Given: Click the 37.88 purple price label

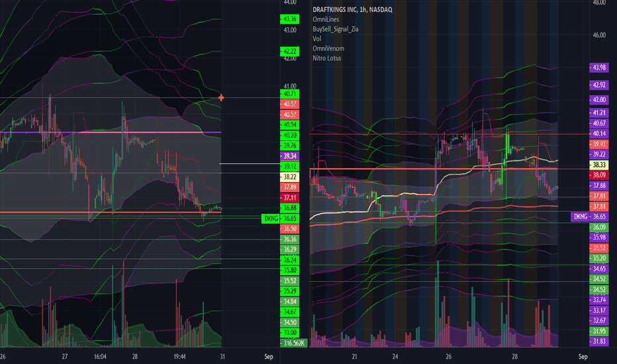Looking at the screenshot, I should pyautogui.click(x=599, y=186).
